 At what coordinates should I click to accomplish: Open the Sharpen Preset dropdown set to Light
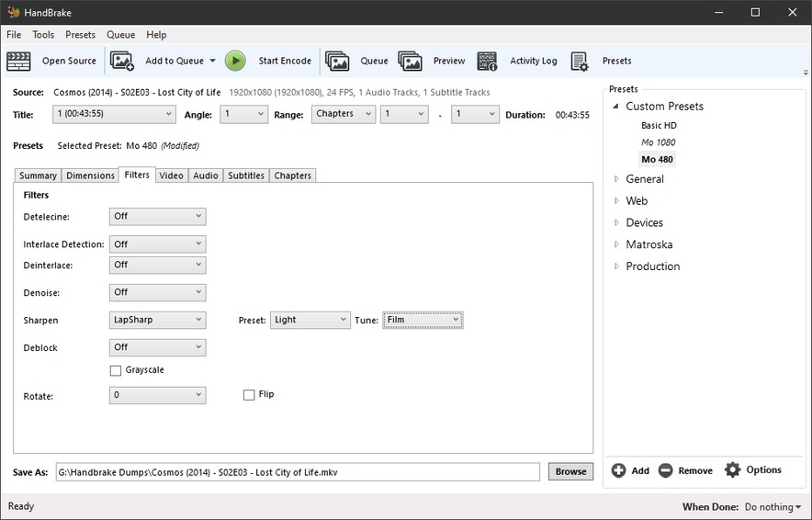coord(310,320)
